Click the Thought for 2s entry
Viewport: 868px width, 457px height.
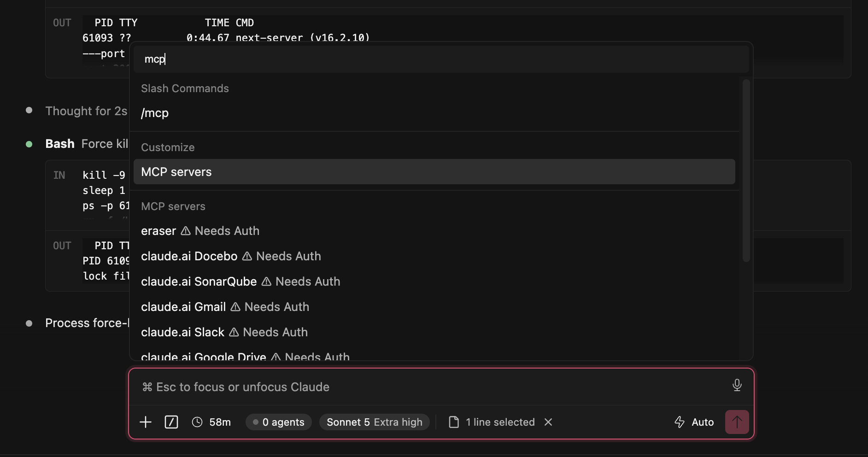click(x=86, y=111)
